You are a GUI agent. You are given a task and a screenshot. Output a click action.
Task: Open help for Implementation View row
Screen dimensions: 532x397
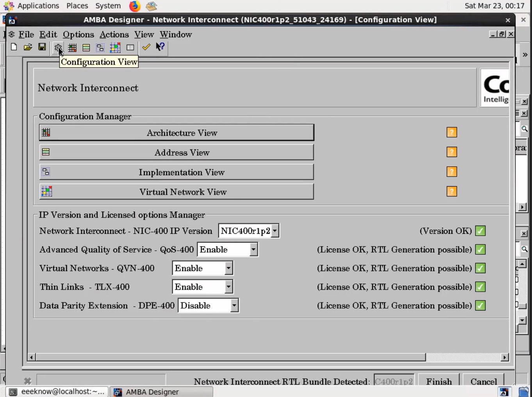pyautogui.click(x=452, y=172)
